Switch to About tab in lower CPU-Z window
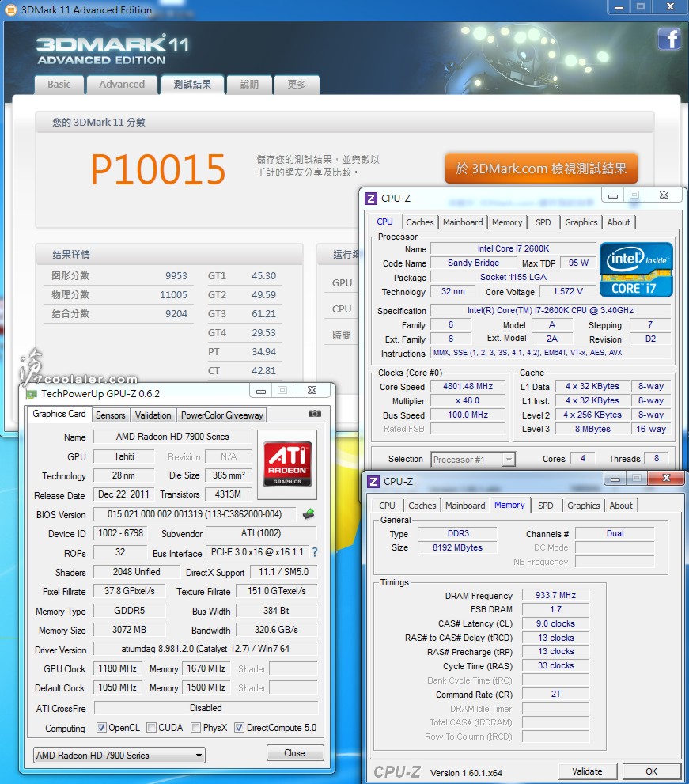The image size is (689, 784). pyautogui.click(x=621, y=506)
